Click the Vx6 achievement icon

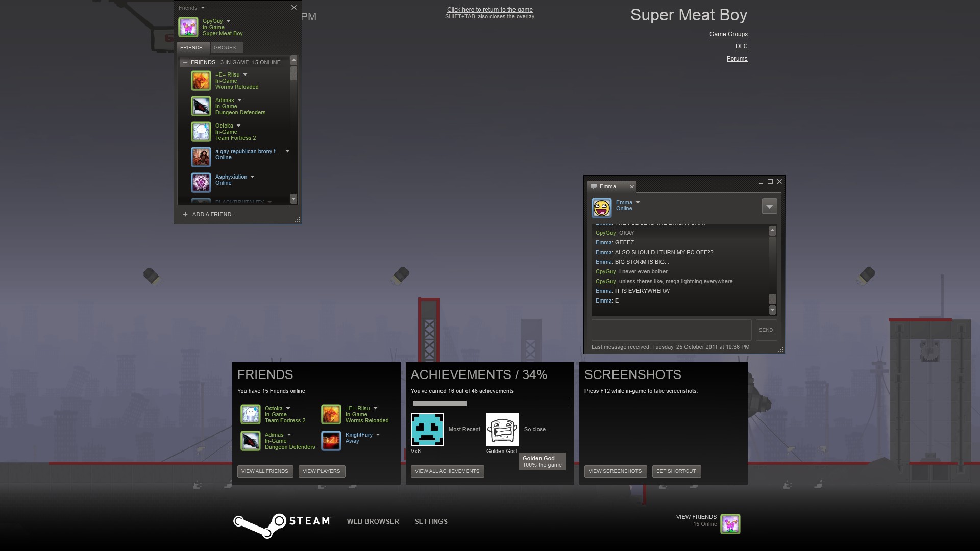(427, 430)
